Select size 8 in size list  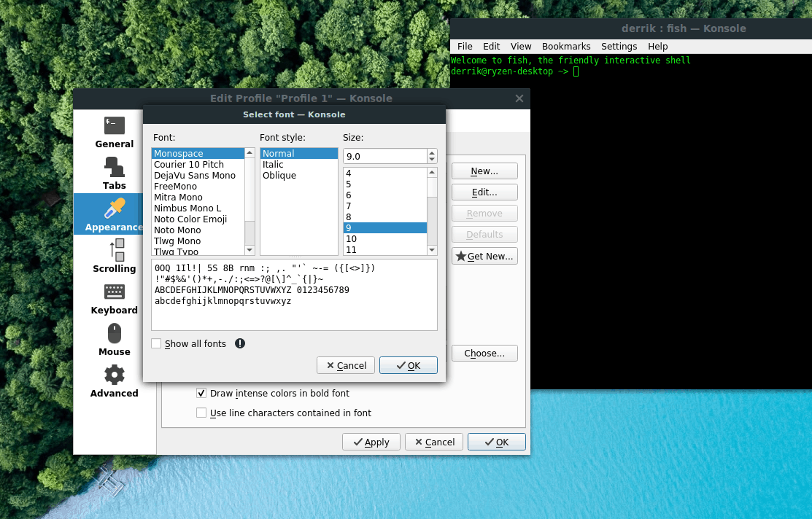click(x=385, y=216)
